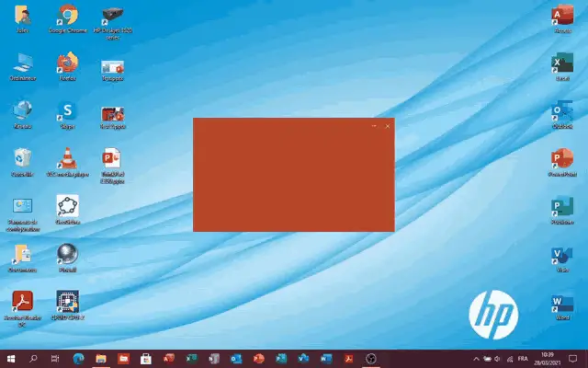Select the Firefox desktop icon
588x368 pixels.
click(x=67, y=63)
